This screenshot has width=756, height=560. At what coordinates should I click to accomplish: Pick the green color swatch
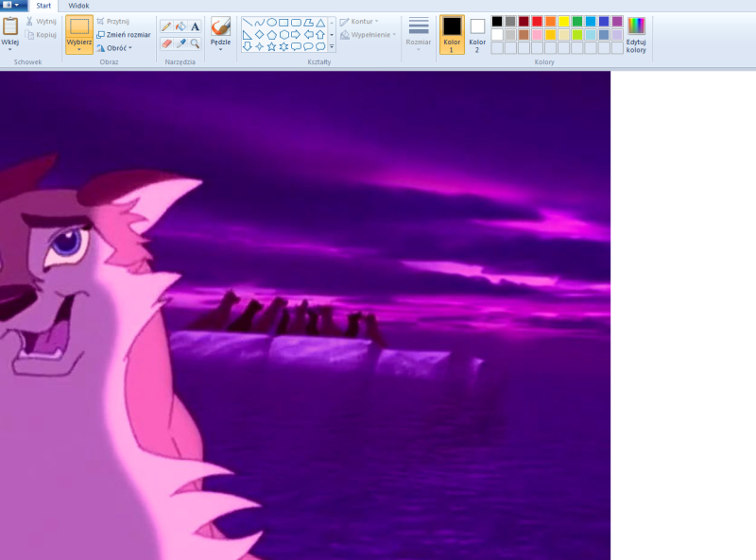click(x=577, y=21)
